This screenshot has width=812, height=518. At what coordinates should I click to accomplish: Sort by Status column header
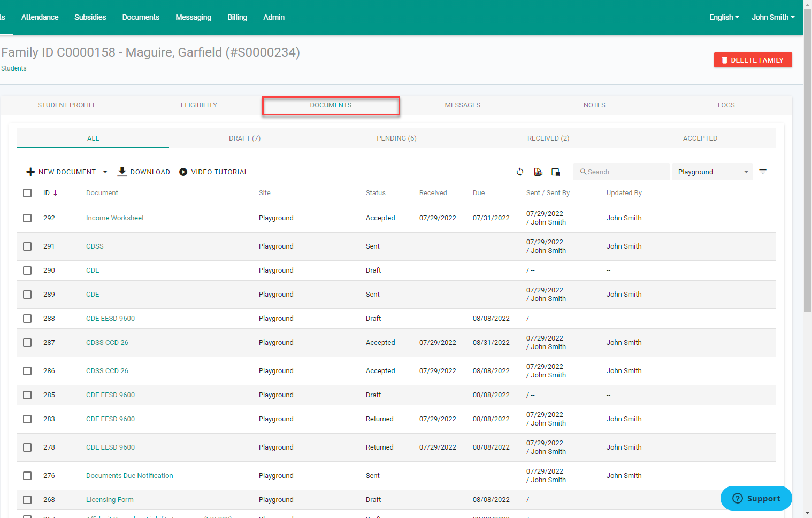click(376, 193)
